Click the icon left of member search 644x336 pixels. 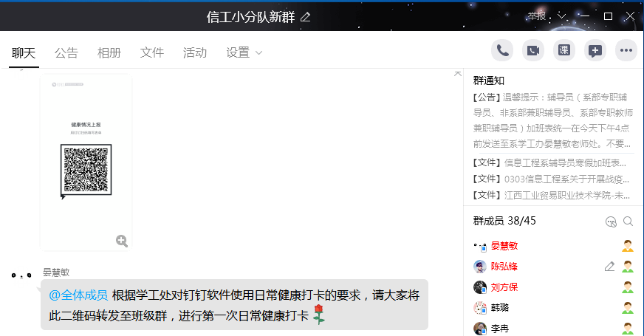tap(610, 221)
